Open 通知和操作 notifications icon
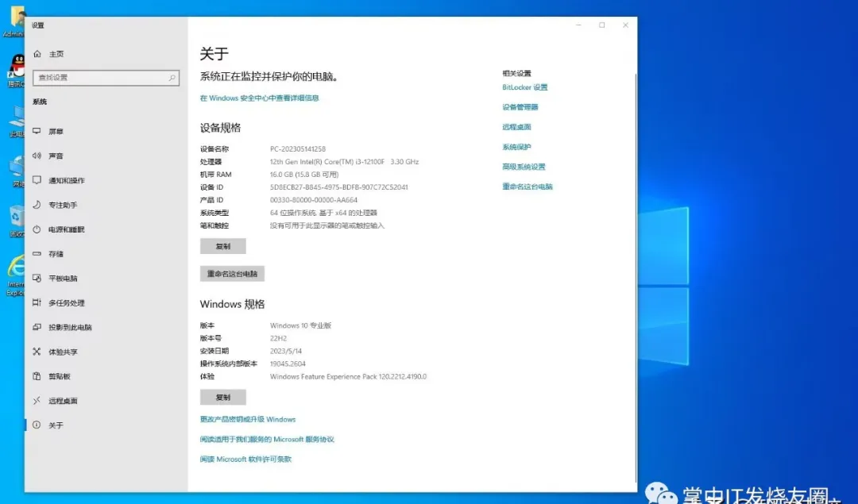 pos(37,180)
